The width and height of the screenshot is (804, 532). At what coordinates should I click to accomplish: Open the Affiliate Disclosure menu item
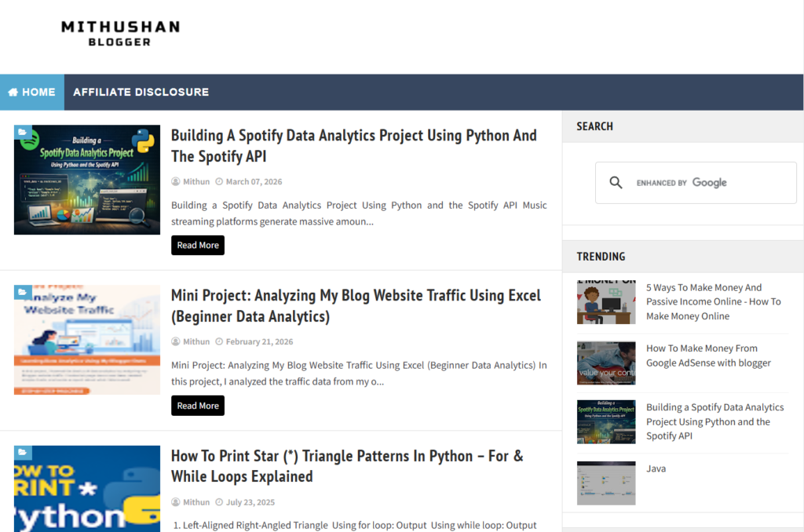pos(141,93)
